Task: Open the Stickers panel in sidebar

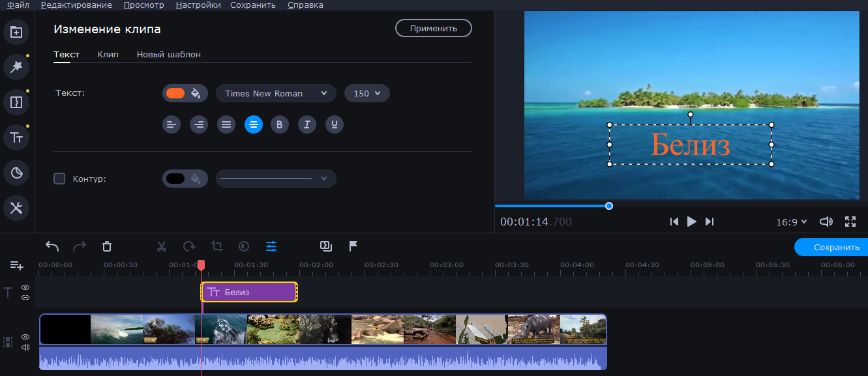Action: pyautogui.click(x=16, y=173)
